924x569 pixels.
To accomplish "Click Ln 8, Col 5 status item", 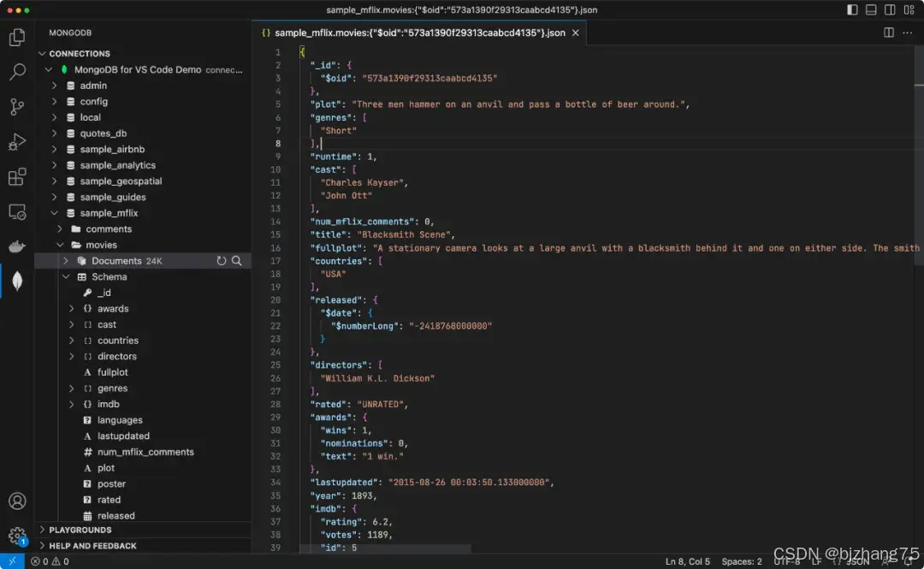I will (x=687, y=561).
